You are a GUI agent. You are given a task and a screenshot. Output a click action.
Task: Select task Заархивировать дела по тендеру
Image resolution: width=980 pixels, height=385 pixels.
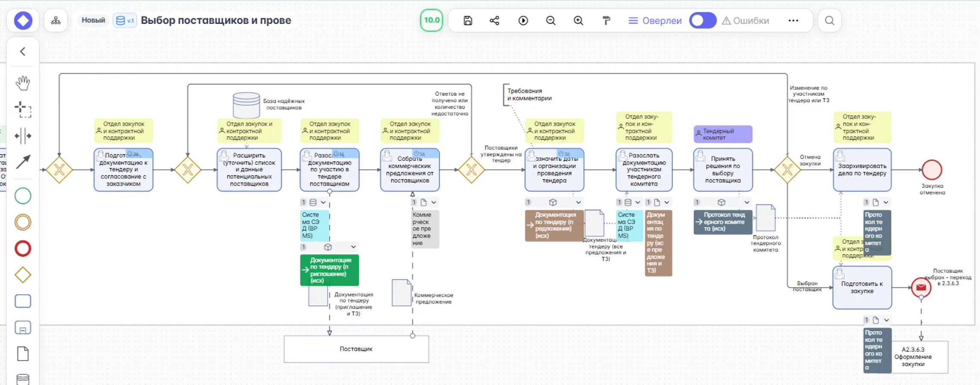coord(862,170)
